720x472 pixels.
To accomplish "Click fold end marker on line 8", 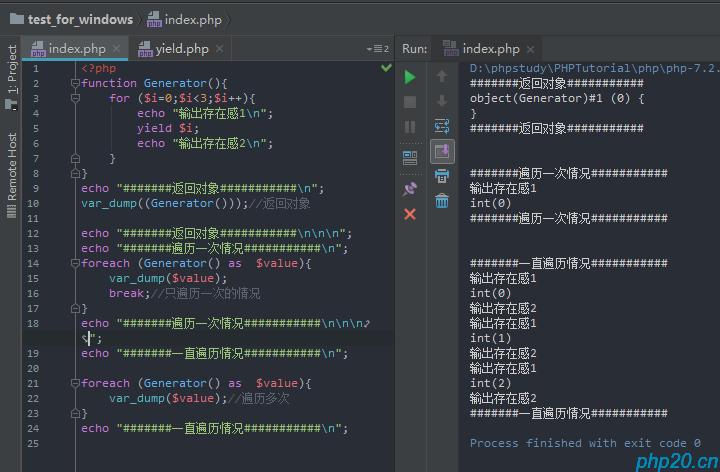I will tap(75, 173).
